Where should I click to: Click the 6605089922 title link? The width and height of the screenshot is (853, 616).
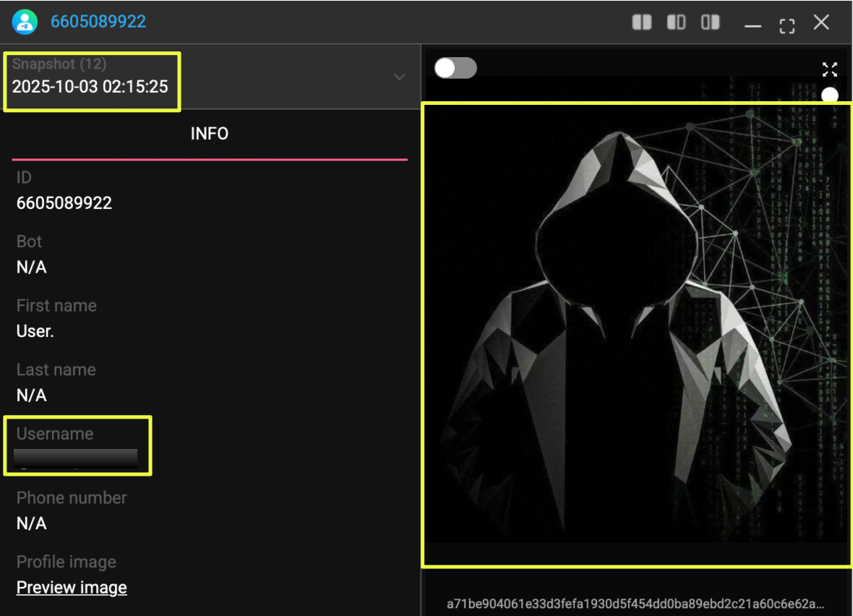point(98,22)
